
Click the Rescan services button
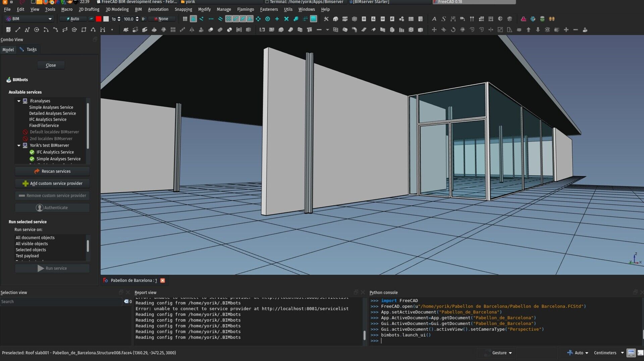coord(52,171)
